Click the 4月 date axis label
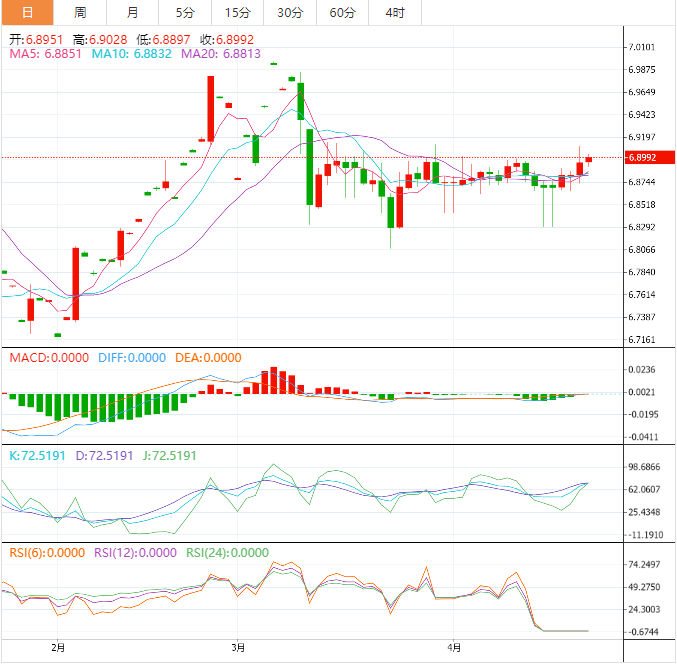Screen dimensions: 677x667 [x=454, y=648]
